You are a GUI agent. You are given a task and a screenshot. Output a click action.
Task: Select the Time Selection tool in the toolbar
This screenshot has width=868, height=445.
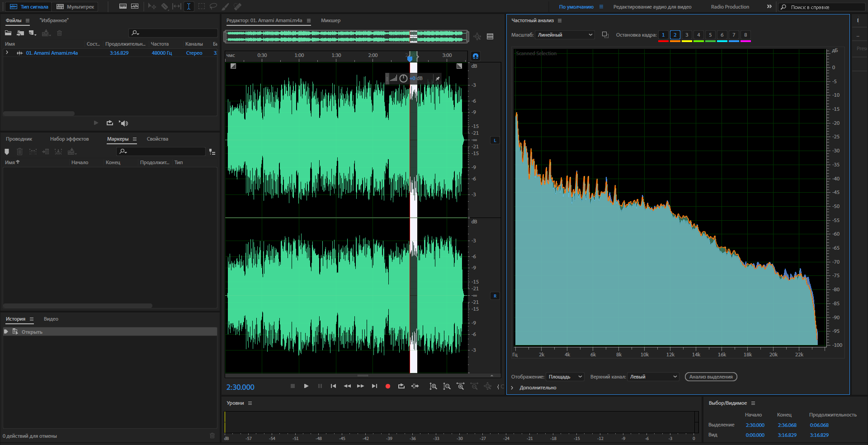pos(189,6)
